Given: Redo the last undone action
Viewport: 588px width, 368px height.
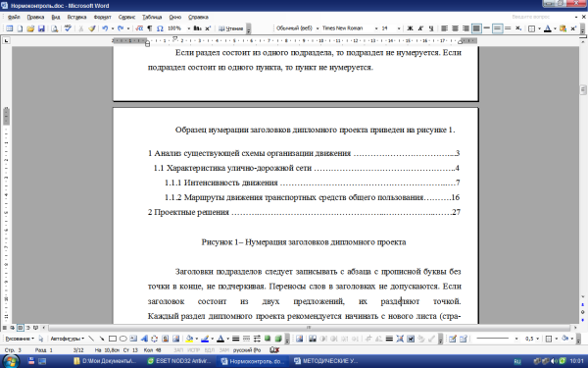Looking at the screenshot, I should click(121, 28).
